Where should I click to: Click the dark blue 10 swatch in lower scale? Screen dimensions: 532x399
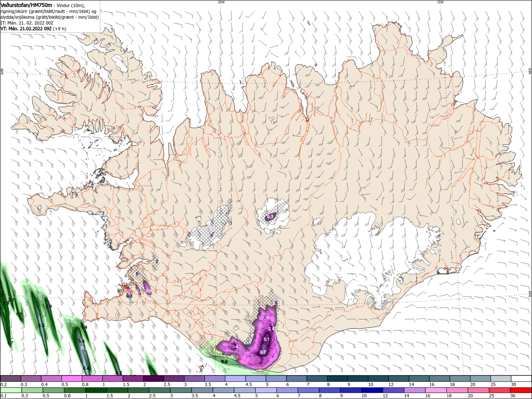(x=372, y=390)
